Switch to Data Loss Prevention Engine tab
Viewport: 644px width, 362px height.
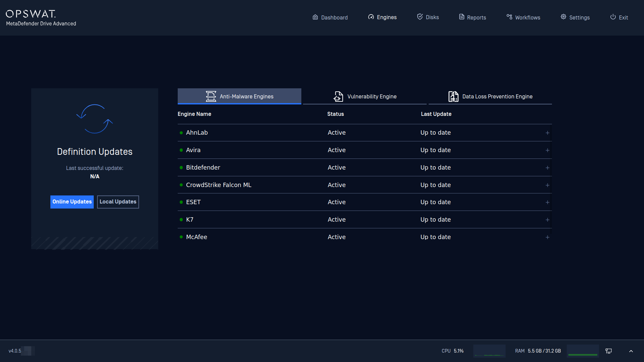pos(490,96)
